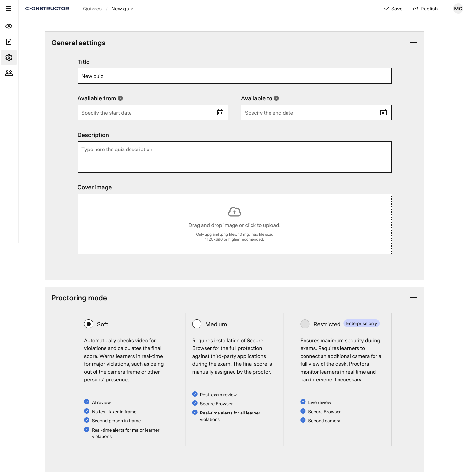This screenshot has height=476, width=470.
Task: Select the Restricted proctoring mode
Action: click(x=305, y=324)
